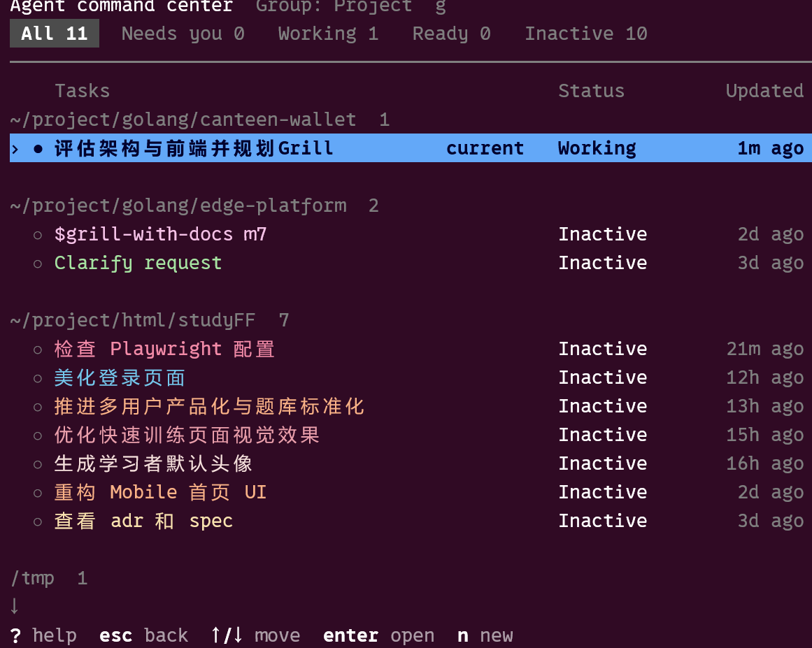Click the circle icon beside 重构 Mobile 首页 UI
The width and height of the screenshot is (812, 648).
38,493
